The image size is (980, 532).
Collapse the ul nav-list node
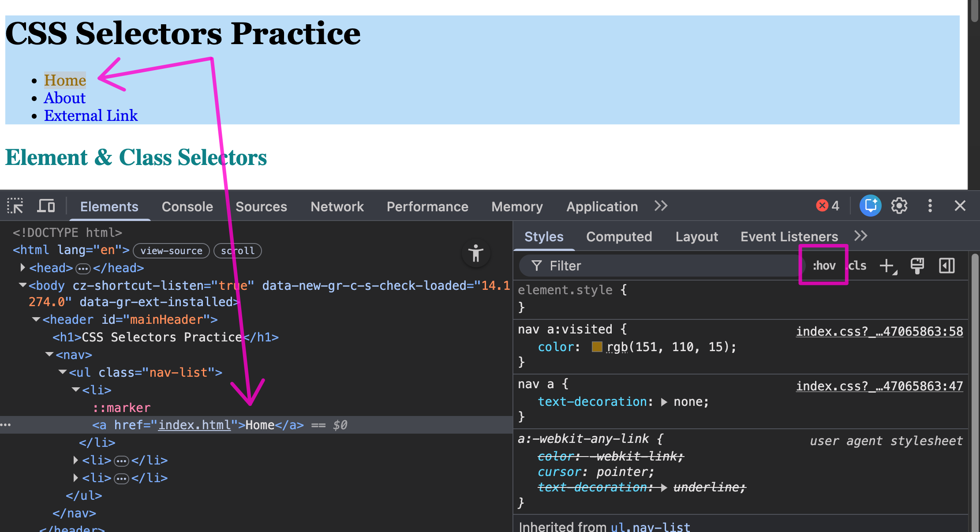click(x=63, y=372)
